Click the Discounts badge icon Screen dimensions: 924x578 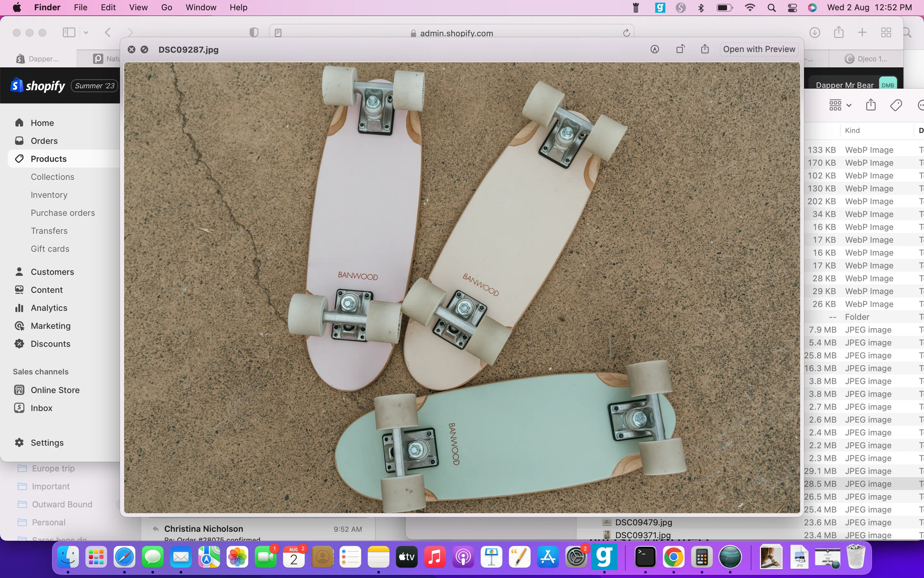click(19, 343)
